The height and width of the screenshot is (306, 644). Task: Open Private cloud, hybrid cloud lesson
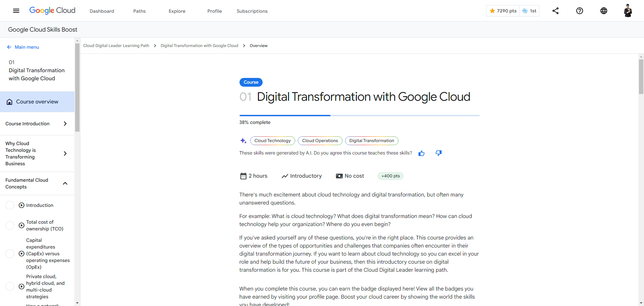point(45,287)
